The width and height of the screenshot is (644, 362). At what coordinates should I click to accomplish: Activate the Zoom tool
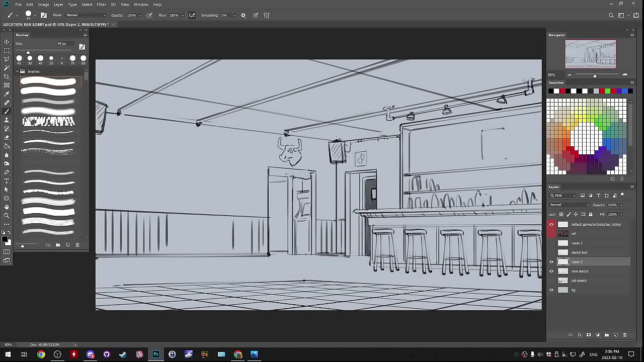pos(7,216)
